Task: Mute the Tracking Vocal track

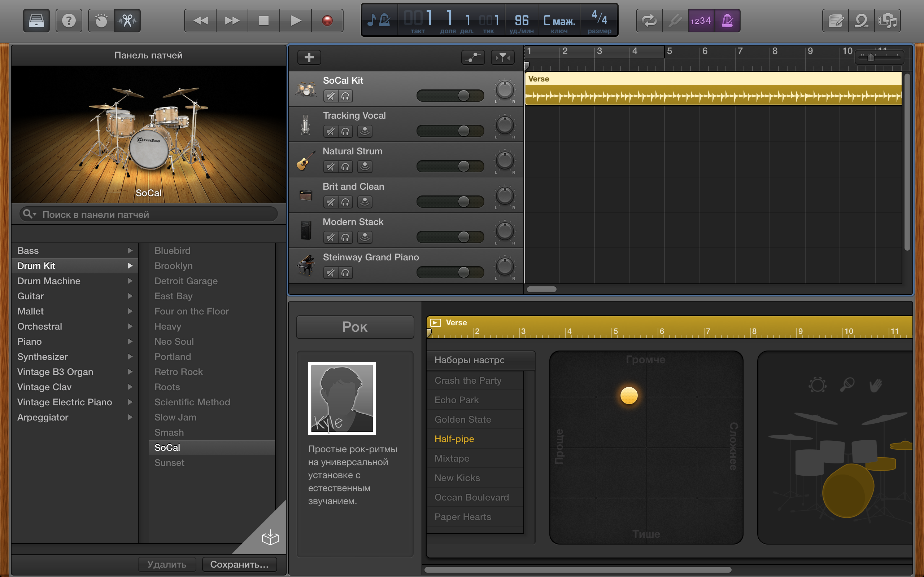Action: [330, 132]
